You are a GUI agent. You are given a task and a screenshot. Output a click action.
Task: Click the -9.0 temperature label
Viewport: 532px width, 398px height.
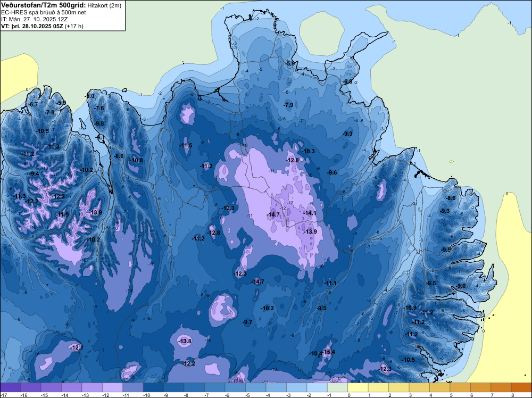click(461, 286)
